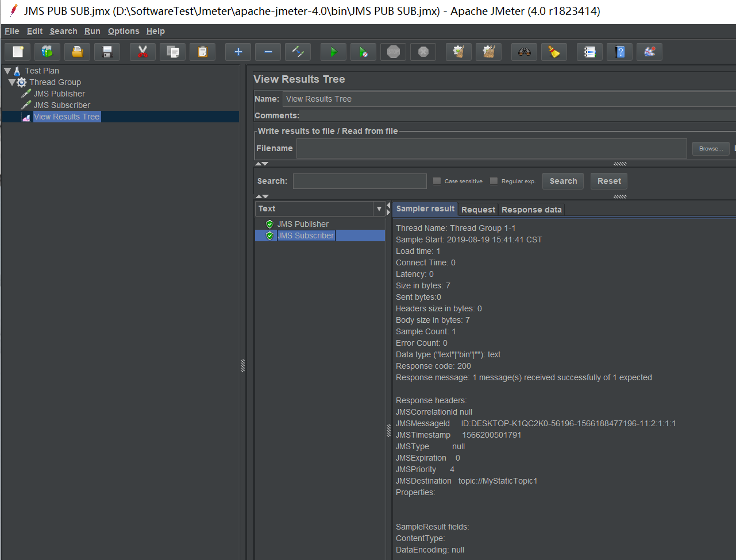
Task: Select View Results Tree in plan tree
Action: click(67, 117)
